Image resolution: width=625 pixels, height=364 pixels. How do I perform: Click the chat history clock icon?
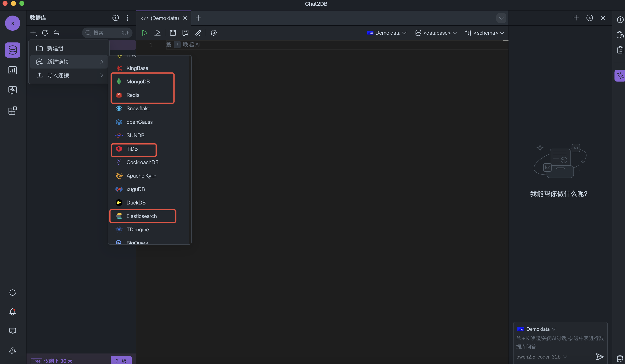(589, 18)
